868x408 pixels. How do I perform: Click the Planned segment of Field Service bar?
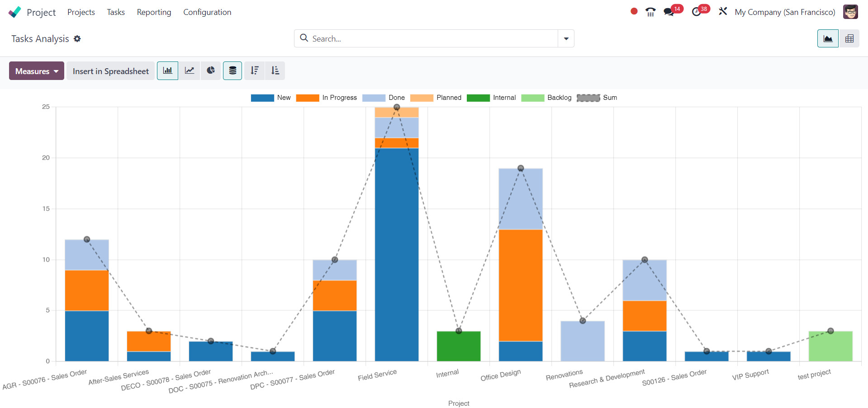click(x=397, y=112)
